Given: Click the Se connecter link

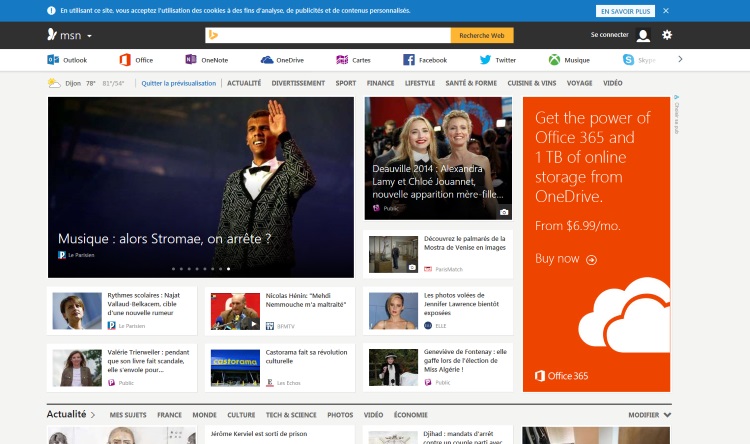Looking at the screenshot, I should 609,34.
